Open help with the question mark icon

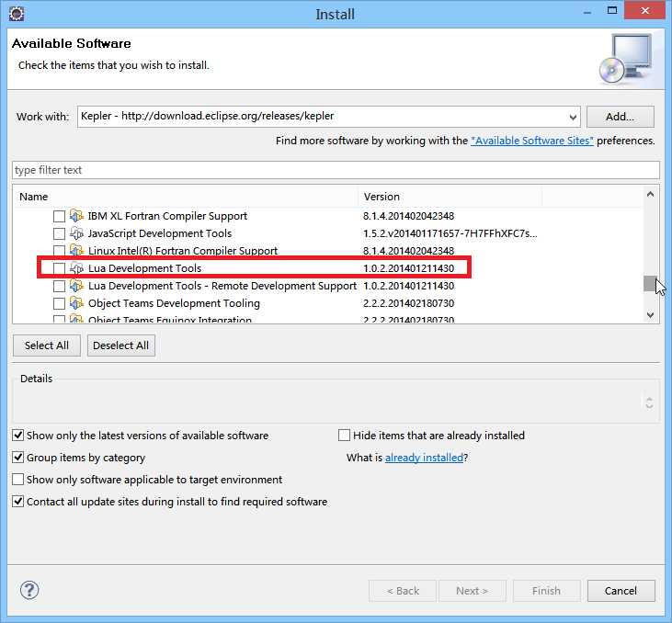(29, 590)
